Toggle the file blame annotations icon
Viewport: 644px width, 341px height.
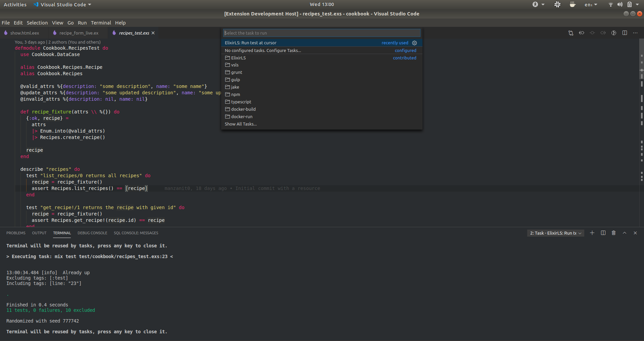(614, 33)
